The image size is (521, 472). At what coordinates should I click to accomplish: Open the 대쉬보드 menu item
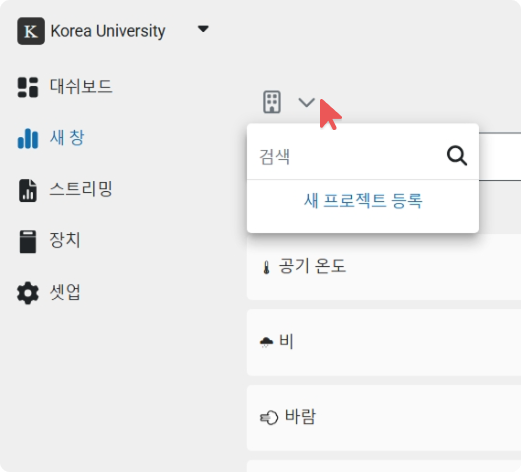tap(81, 87)
